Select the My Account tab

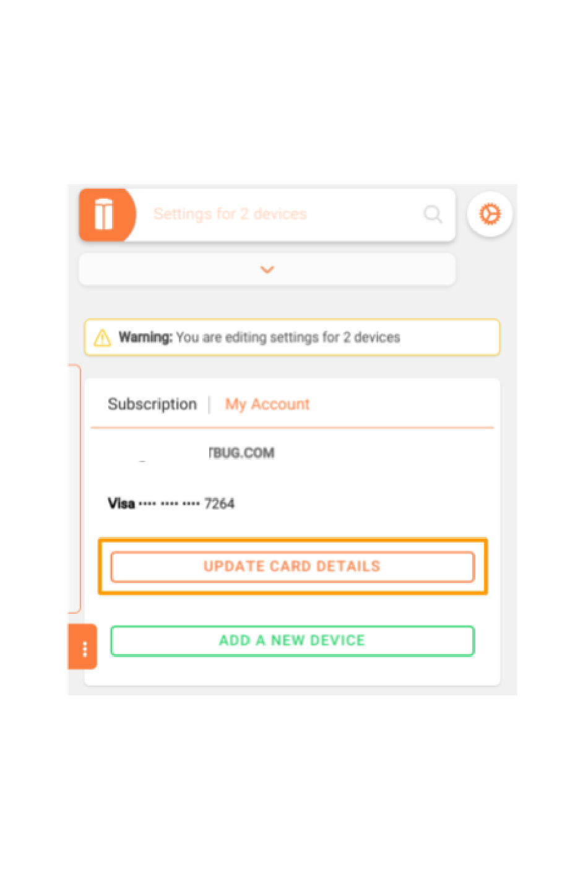pyautogui.click(x=267, y=404)
